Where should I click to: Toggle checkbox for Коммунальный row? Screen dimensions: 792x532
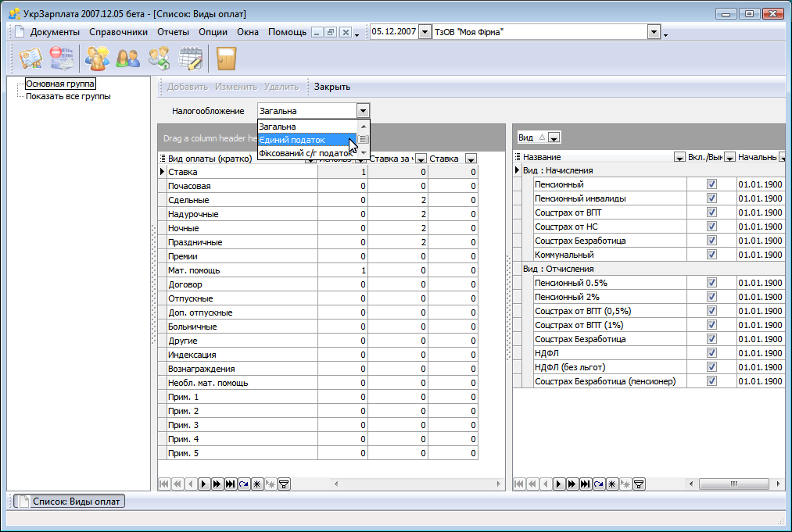[x=711, y=255]
